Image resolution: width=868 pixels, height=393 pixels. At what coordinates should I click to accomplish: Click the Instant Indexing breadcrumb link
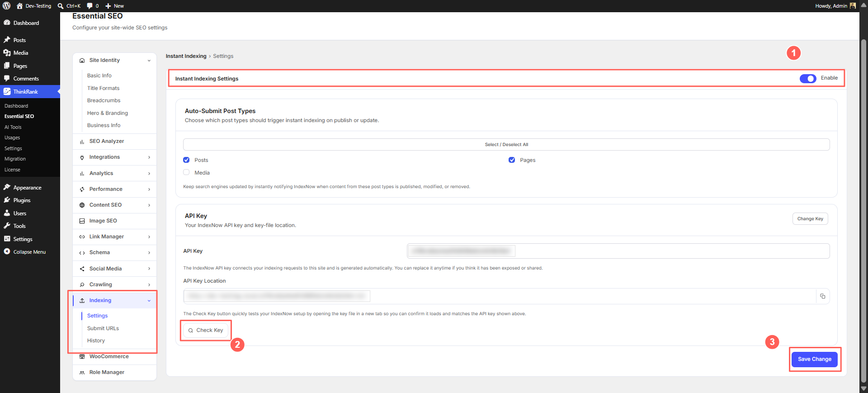pos(186,56)
